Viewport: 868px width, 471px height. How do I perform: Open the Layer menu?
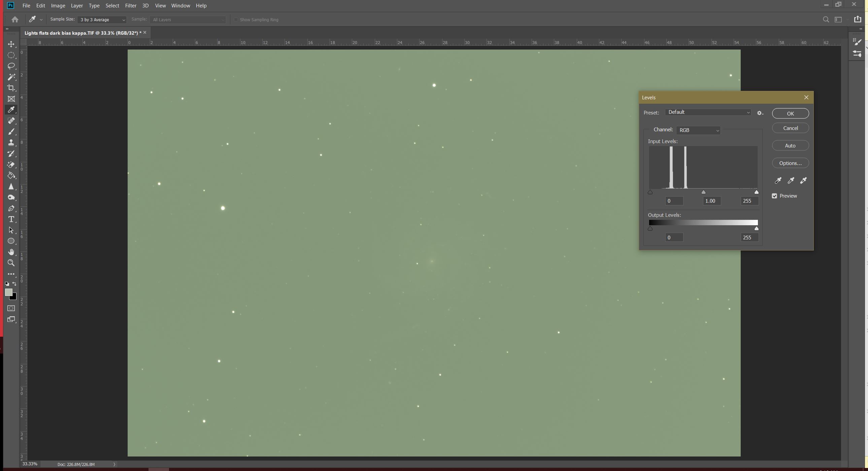coord(77,6)
